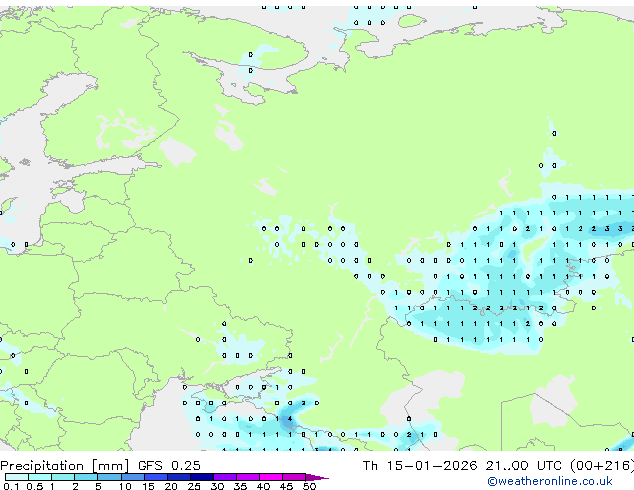Click the "20" legend scale label
Viewport: 634px width, 490px height.
tap(171, 486)
